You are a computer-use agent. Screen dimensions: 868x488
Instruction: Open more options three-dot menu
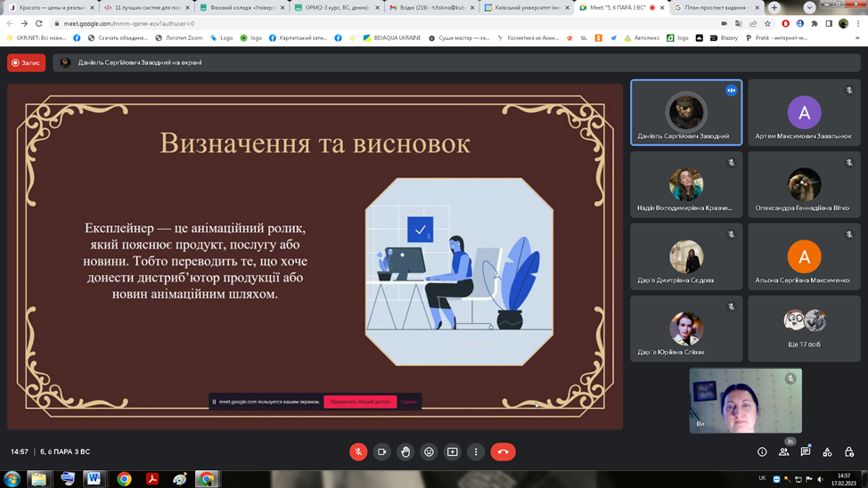point(476,451)
